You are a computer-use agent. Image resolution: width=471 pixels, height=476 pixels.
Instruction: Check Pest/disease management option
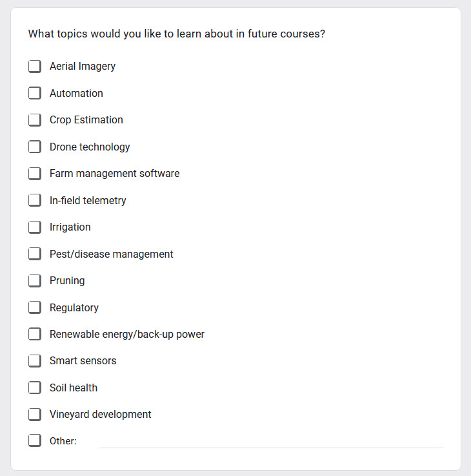[x=35, y=254]
